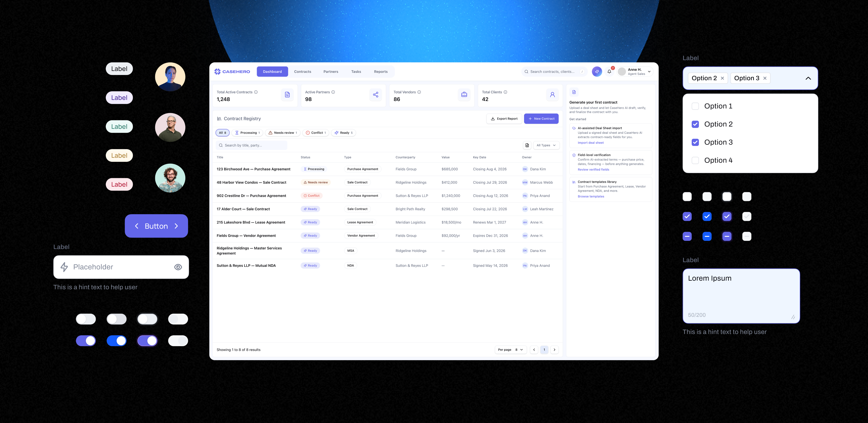
Task: Open the Per page 8 dropdown
Action: [x=511, y=349]
